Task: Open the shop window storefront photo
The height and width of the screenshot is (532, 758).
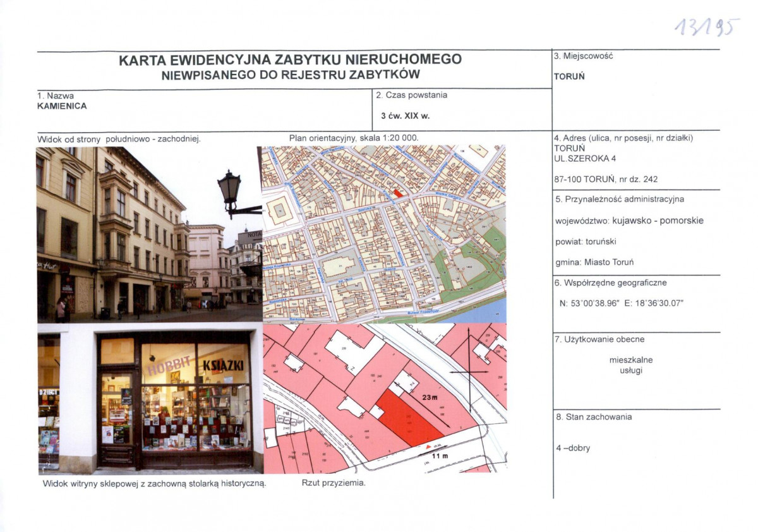Action: click(150, 399)
